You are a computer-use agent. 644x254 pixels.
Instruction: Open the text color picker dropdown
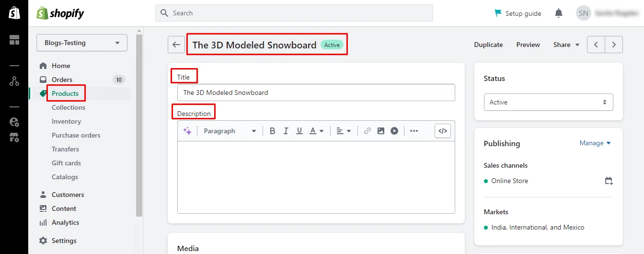pos(316,131)
